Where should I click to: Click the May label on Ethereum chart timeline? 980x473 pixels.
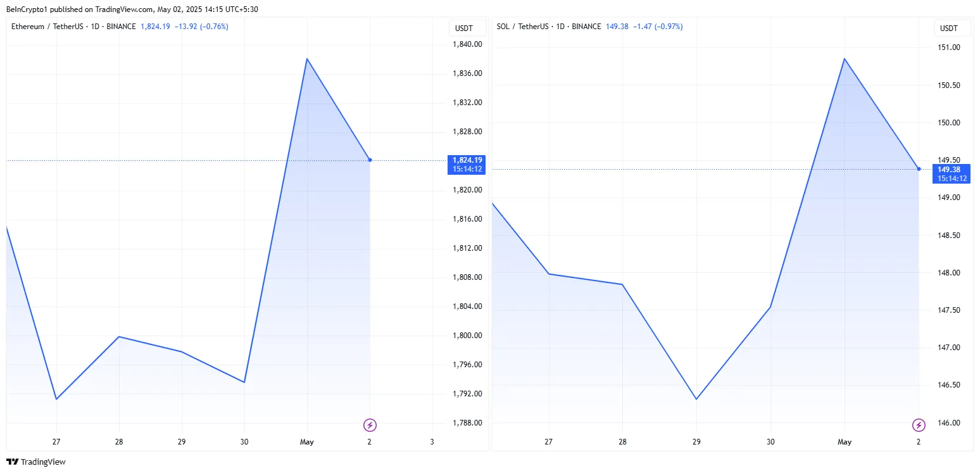(x=307, y=442)
